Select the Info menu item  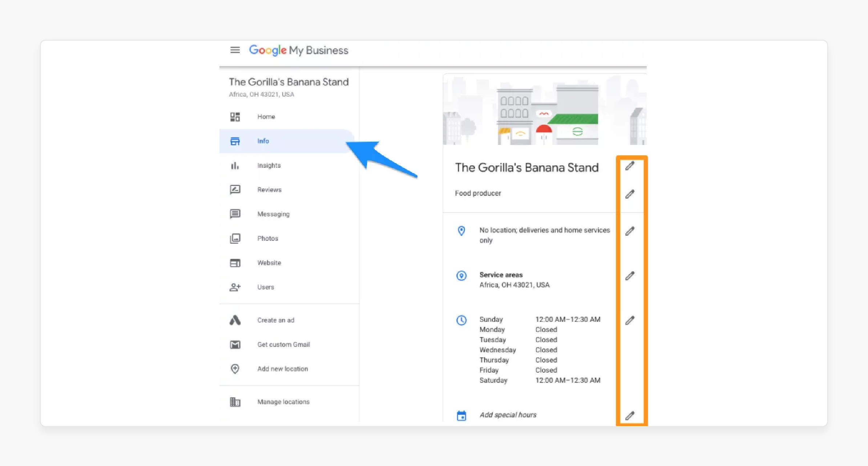pyautogui.click(x=287, y=141)
